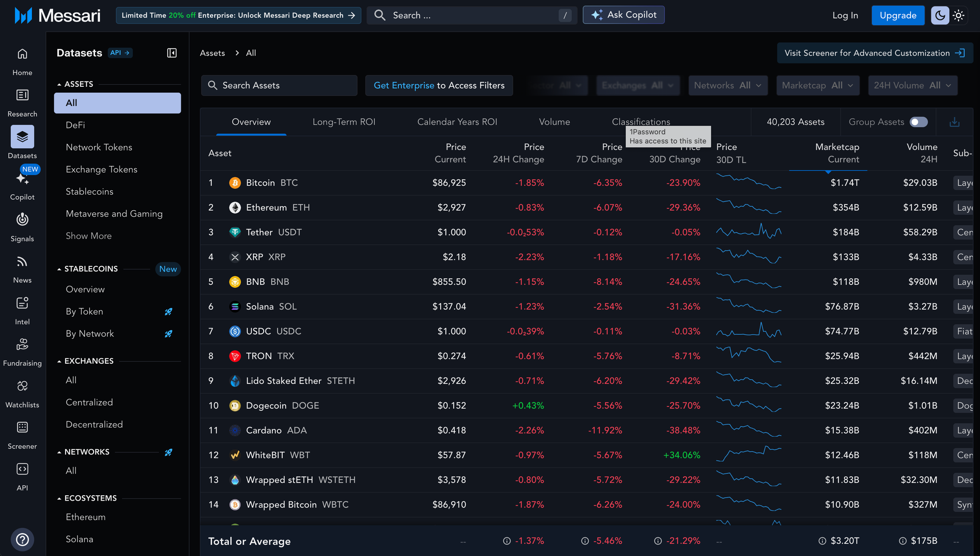Open the Networks filter dropdown
The height and width of the screenshot is (556, 980).
(x=728, y=85)
